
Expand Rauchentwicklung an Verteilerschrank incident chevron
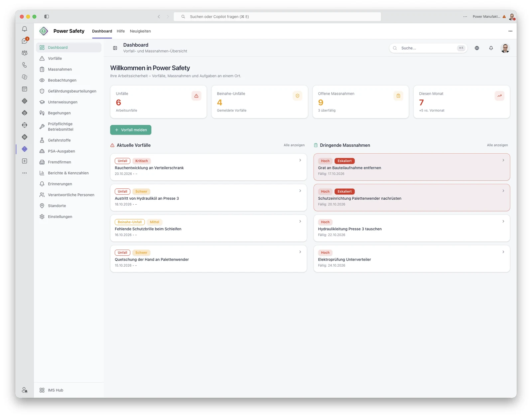[300, 160]
